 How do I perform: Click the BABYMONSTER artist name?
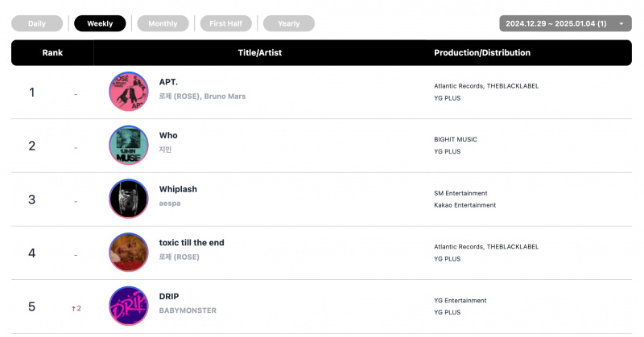pos(188,310)
